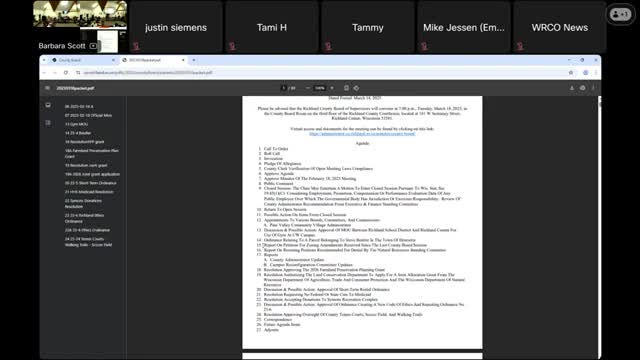Open the '22 Symons Donations Resolution' entry

[x=83, y=204]
